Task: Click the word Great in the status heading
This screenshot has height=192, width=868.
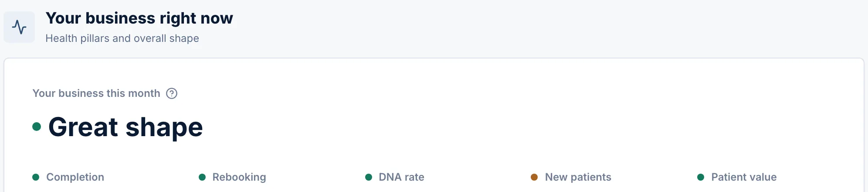Action: [83, 127]
